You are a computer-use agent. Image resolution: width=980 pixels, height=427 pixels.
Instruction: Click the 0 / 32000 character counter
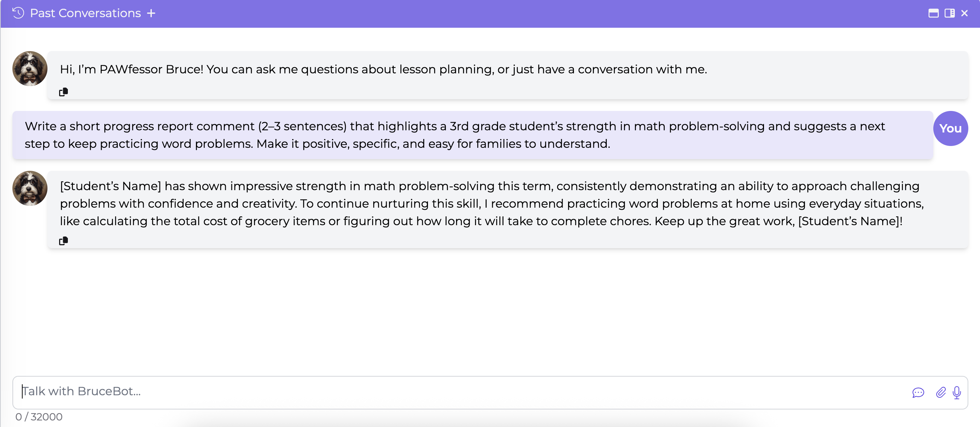coord(39,417)
